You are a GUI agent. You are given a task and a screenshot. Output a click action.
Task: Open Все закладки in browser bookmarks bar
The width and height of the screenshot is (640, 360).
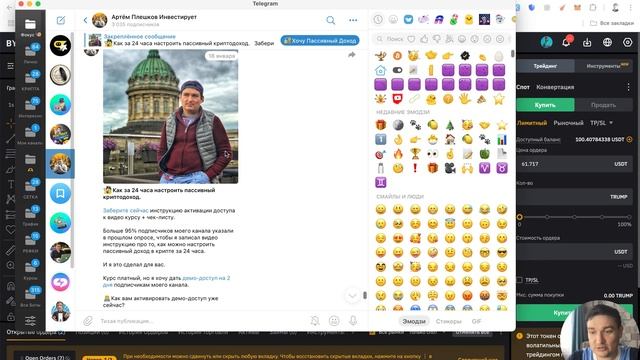tap(612, 23)
